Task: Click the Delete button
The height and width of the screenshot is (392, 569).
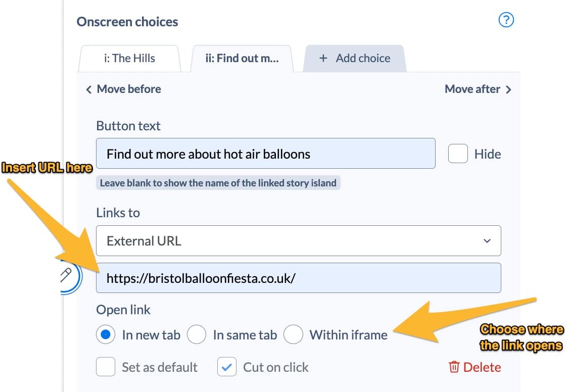Action: coord(475,367)
